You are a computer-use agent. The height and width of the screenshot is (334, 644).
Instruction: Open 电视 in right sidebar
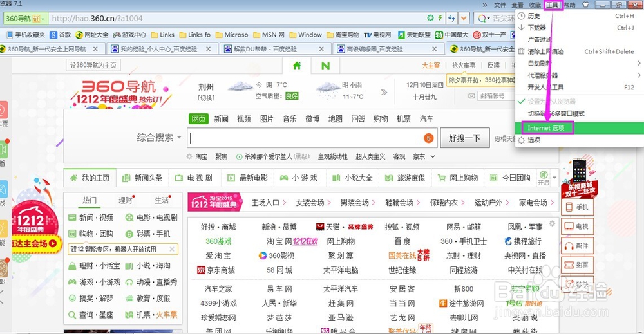(x=576, y=227)
